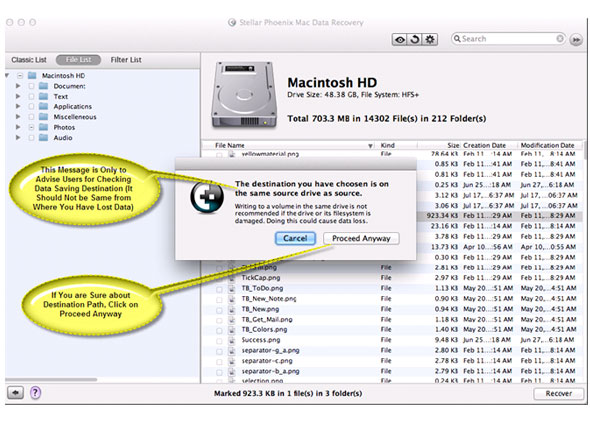Viewport: 590px width, 421px height.
Task: Select the TB_New_Note.png row
Action: [x=392, y=299]
